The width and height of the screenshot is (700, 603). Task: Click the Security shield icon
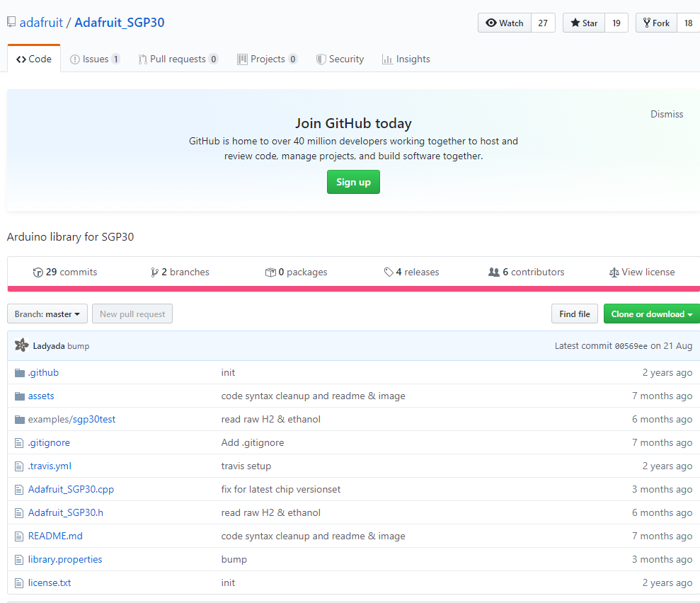click(321, 59)
